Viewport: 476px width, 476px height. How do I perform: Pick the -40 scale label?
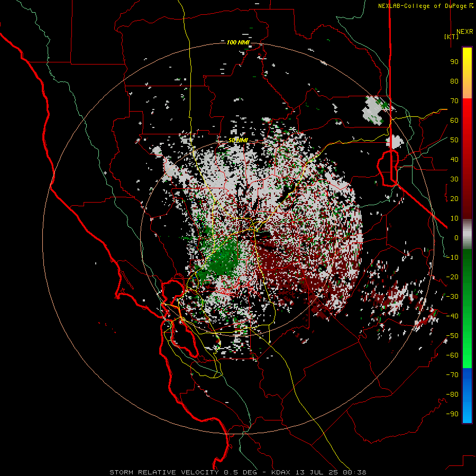pyautogui.click(x=452, y=316)
